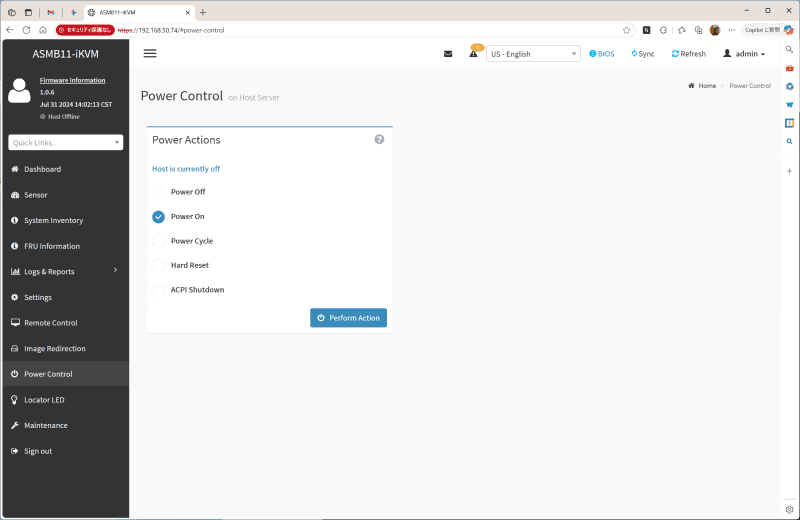Switch to the Gmail pinned tab
Screen dimensions: 800x520
[x=51, y=12]
